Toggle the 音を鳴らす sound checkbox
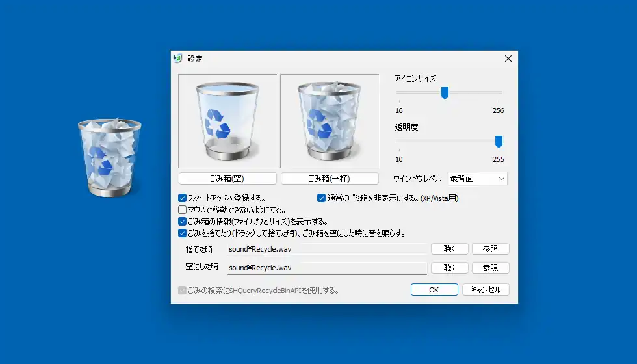Image resolution: width=637 pixels, height=364 pixels. click(183, 233)
